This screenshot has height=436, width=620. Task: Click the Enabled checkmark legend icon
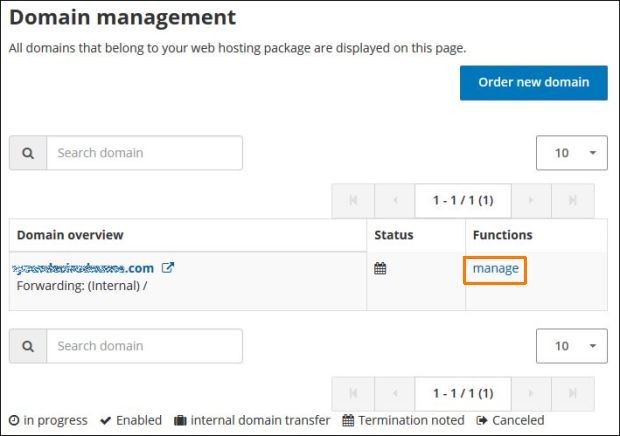click(x=105, y=421)
